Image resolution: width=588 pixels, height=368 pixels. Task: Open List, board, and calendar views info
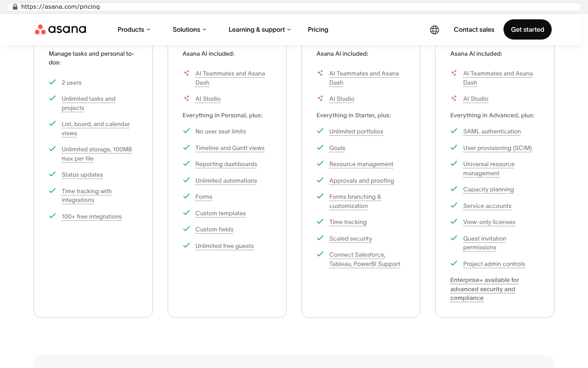pyautogui.click(x=96, y=129)
